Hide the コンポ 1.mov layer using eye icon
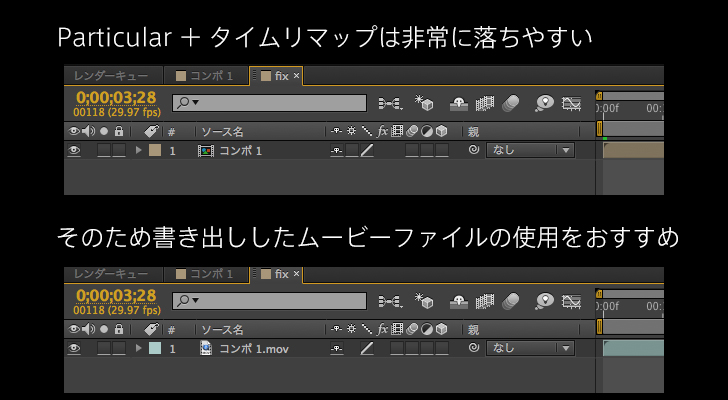The width and height of the screenshot is (728, 400). [73, 347]
